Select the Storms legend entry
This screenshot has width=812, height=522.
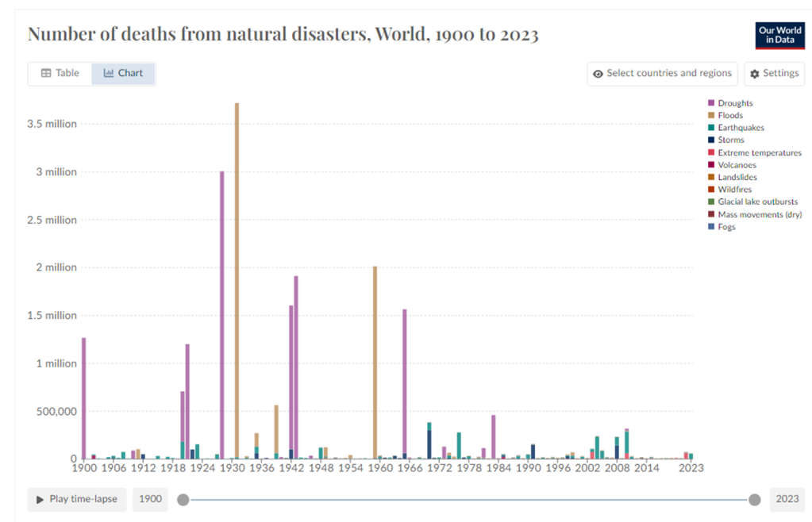click(x=731, y=140)
